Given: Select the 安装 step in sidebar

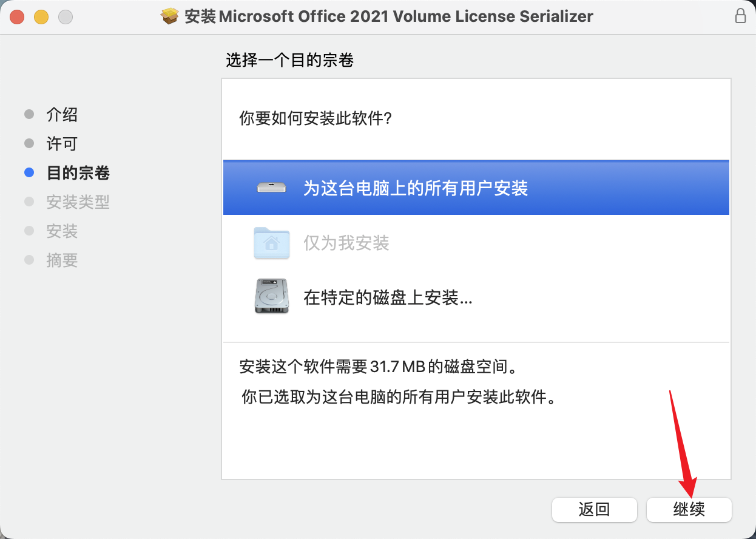Looking at the screenshot, I should (62, 231).
